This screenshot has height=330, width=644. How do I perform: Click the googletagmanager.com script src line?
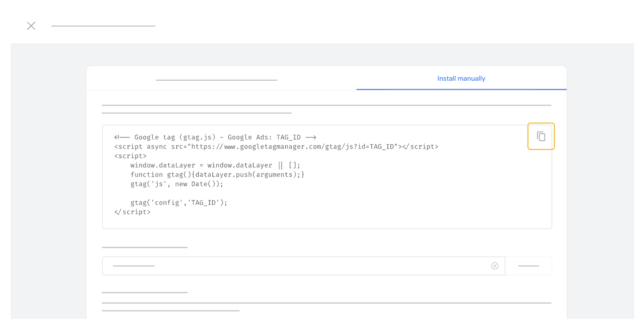click(x=276, y=147)
